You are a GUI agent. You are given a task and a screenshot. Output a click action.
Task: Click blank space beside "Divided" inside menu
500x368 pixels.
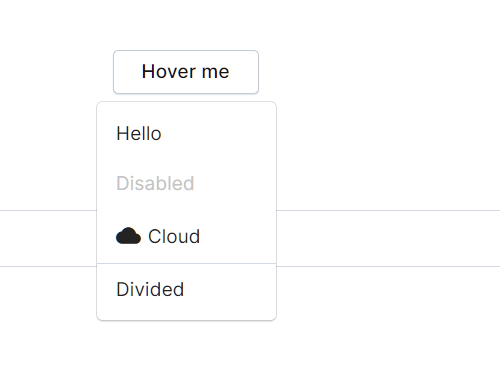tap(230, 289)
